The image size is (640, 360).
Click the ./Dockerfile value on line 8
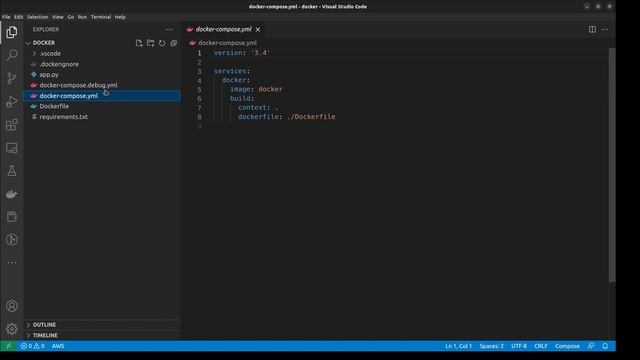(x=311, y=117)
